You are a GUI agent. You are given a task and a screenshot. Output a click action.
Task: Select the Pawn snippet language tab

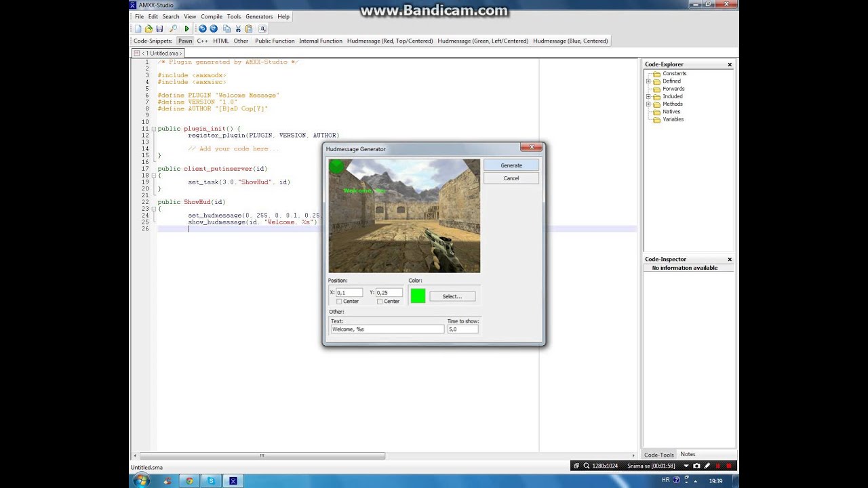pyautogui.click(x=185, y=41)
